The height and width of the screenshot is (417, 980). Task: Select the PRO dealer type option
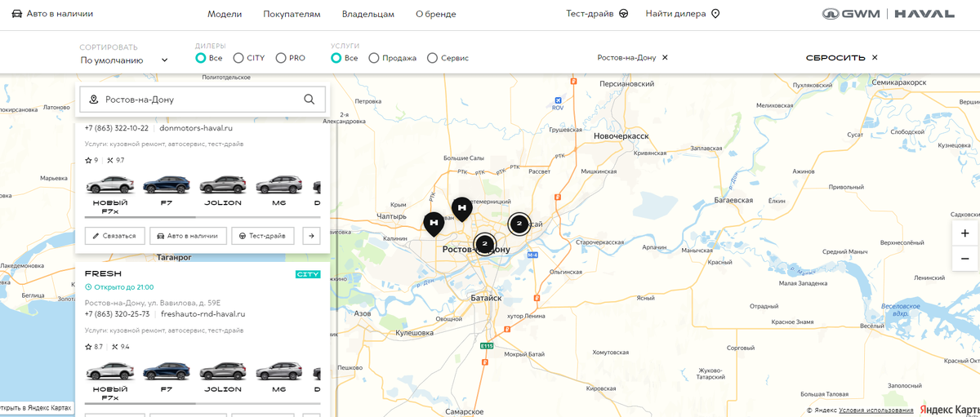click(x=291, y=58)
